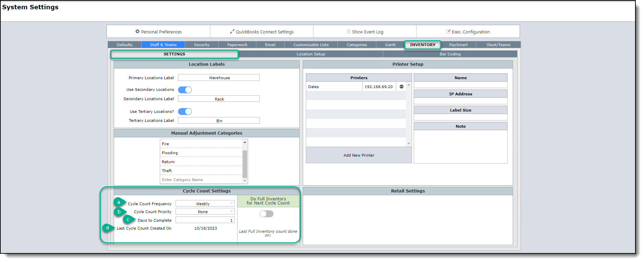Open the Cycle Count Frequency dropdown
This screenshot has width=644, height=262.
click(x=205, y=203)
